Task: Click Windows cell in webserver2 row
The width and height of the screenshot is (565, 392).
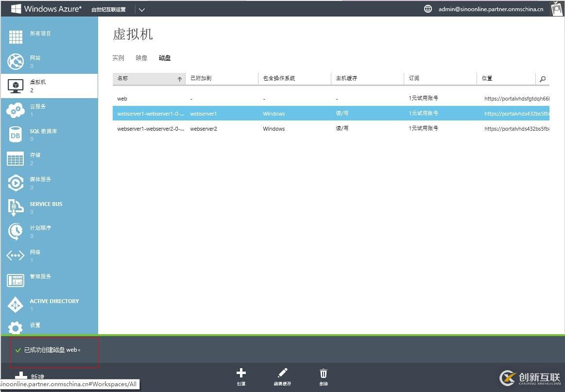Action: (x=274, y=129)
